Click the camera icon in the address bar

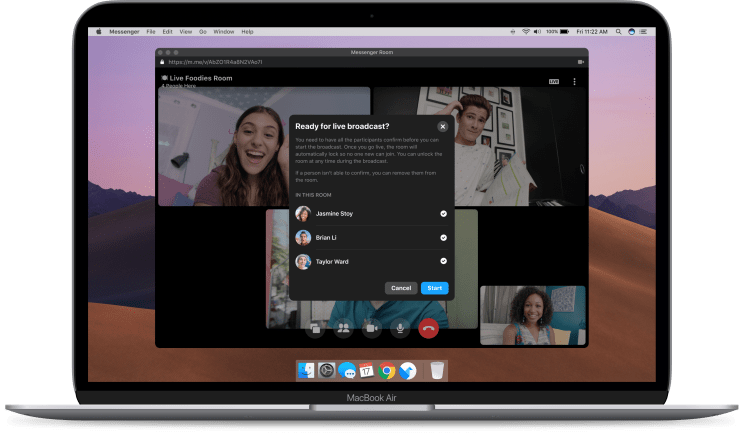point(581,62)
